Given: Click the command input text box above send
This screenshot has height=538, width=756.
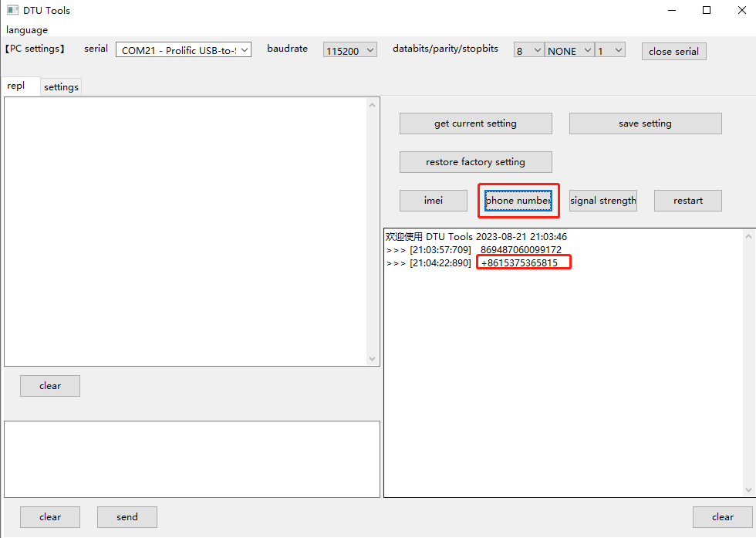Looking at the screenshot, I should pyautogui.click(x=191, y=458).
